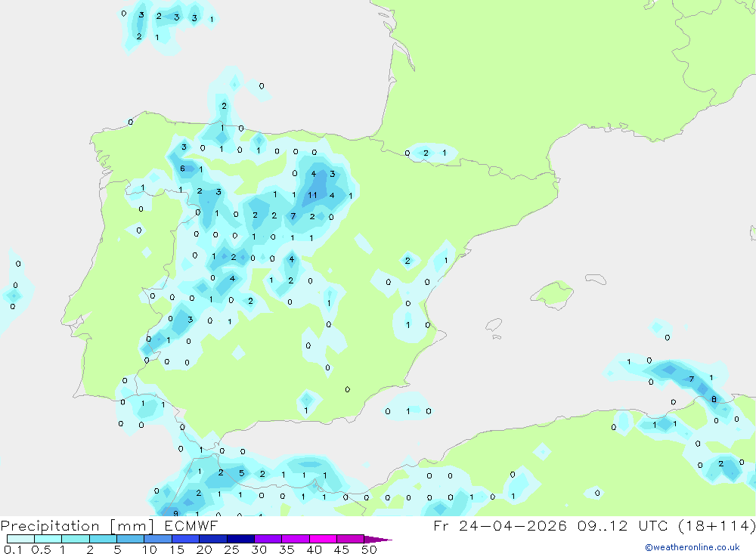Click the '45' legend scale label

point(342,549)
